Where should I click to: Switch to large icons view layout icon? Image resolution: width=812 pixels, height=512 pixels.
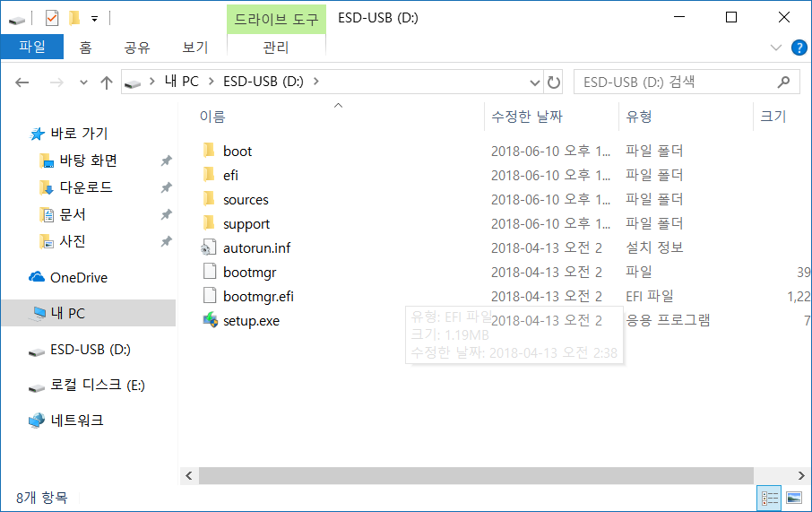[794, 499]
